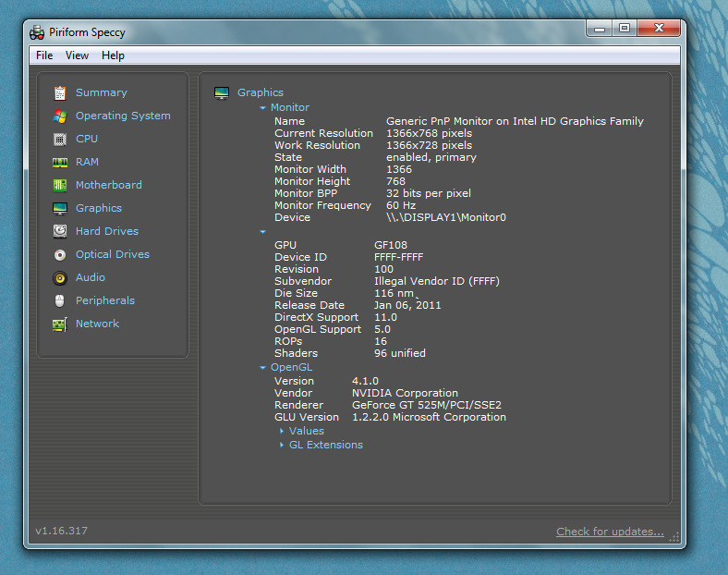Click the Shaders 96 unified value
This screenshot has width=728, height=575.
[x=400, y=353]
